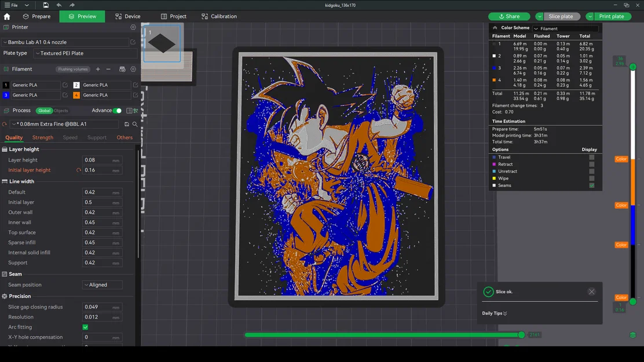Click the Share button
This screenshot has width=644, height=362.
click(x=509, y=16)
